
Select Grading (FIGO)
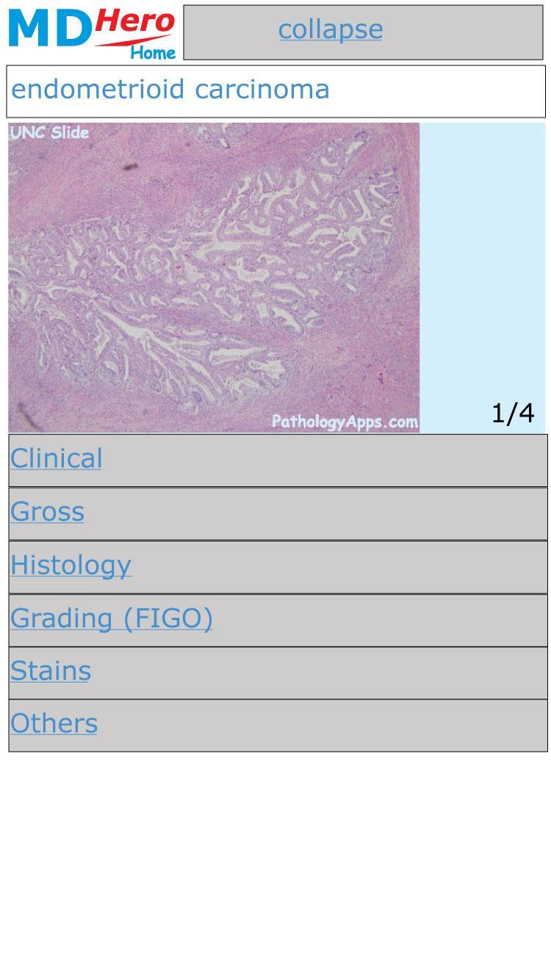(110, 619)
